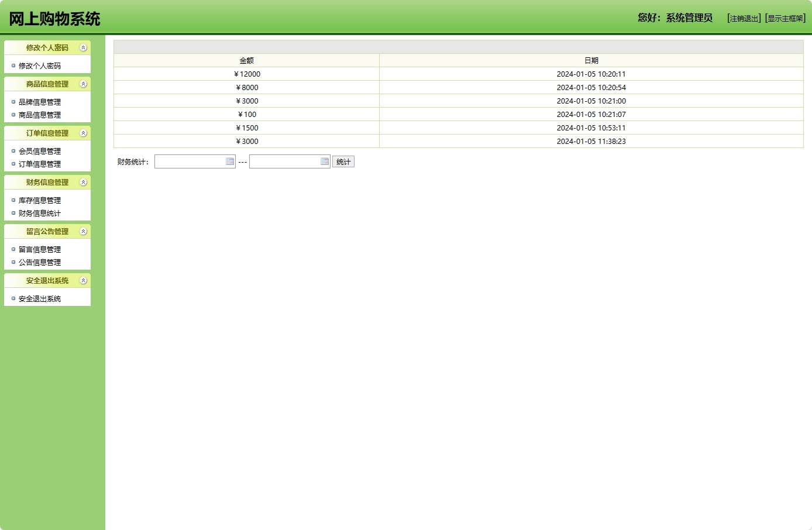Click the 金额 column header

pyautogui.click(x=247, y=60)
